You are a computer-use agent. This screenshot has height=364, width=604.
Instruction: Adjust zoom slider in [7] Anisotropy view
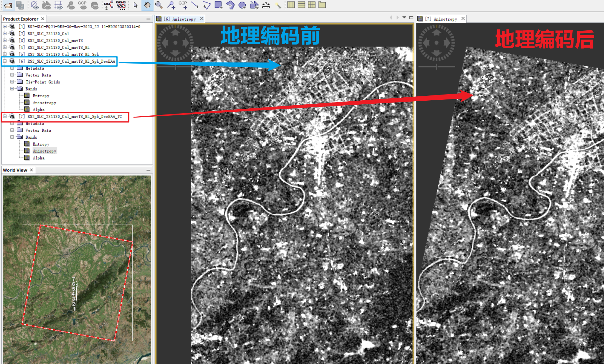pyautogui.click(x=437, y=67)
